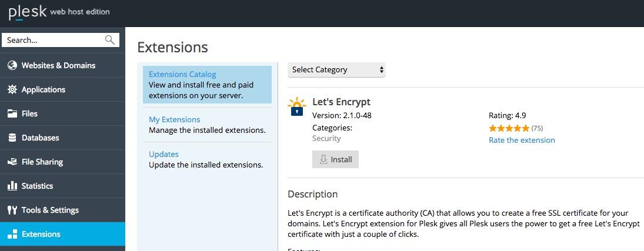Install the Let's Encrypt extension
Screen dimensions: 644x251
[x=336, y=159]
